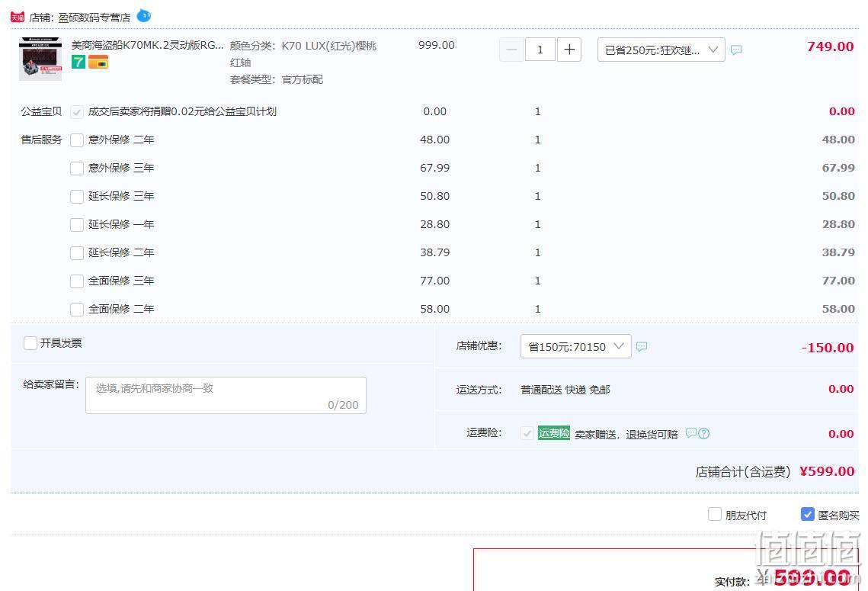This screenshot has width=868, height=591.
Task: Click the 成交后卖家将捐赠0.02元给公益宝贝计划 text
Action: tap(182, 112)
